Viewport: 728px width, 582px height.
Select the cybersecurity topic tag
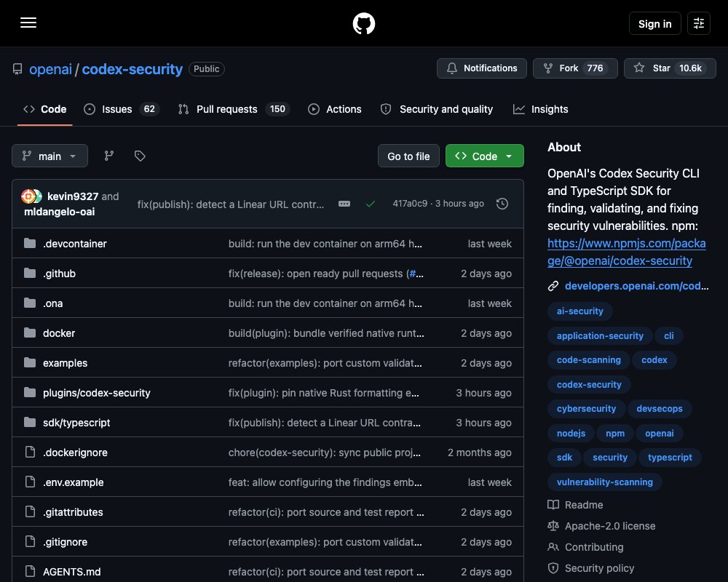click(586, 408)
